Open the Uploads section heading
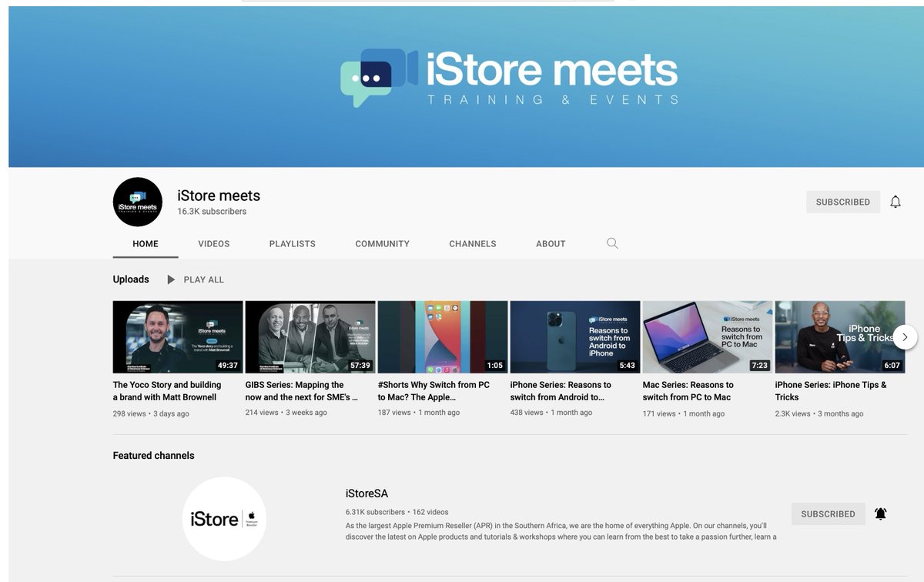Image resolution: width=924 pixels, height=582 pixels. (x=131, y=279)
